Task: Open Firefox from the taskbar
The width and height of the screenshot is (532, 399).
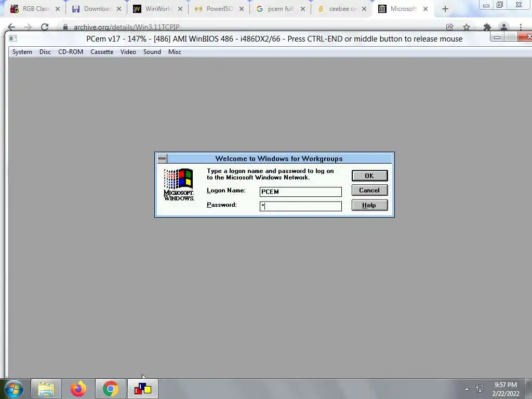Action: click(x=78, y=389)
